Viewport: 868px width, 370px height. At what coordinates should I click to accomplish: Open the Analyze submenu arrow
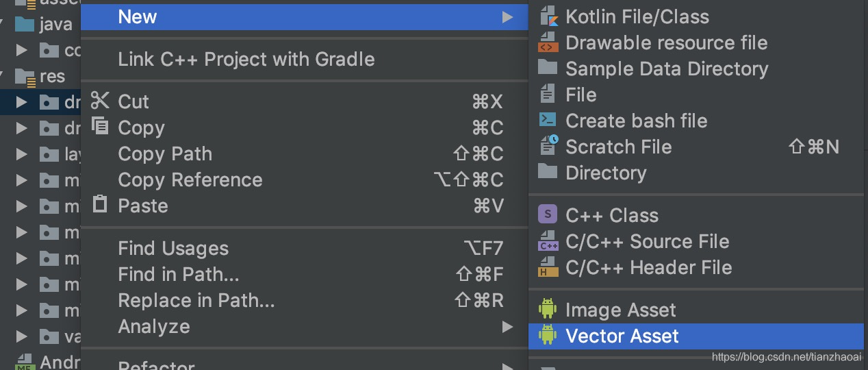[x=507, y=327]
